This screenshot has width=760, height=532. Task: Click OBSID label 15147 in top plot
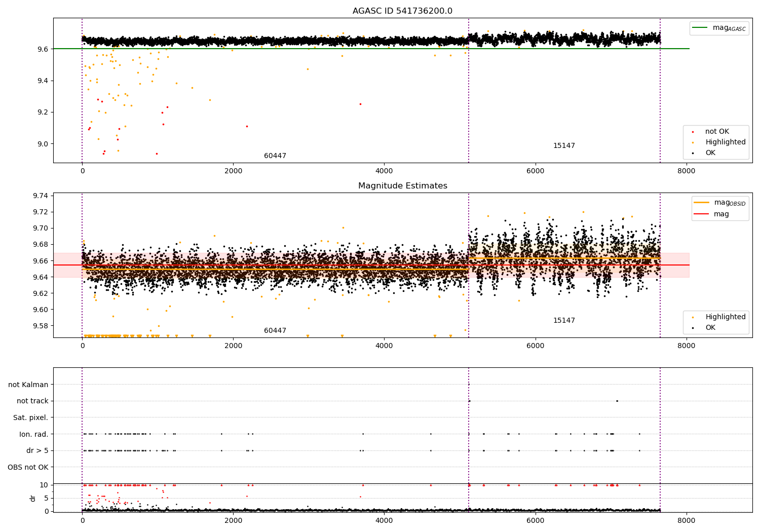pyautogui.click(x=564, y=146)
